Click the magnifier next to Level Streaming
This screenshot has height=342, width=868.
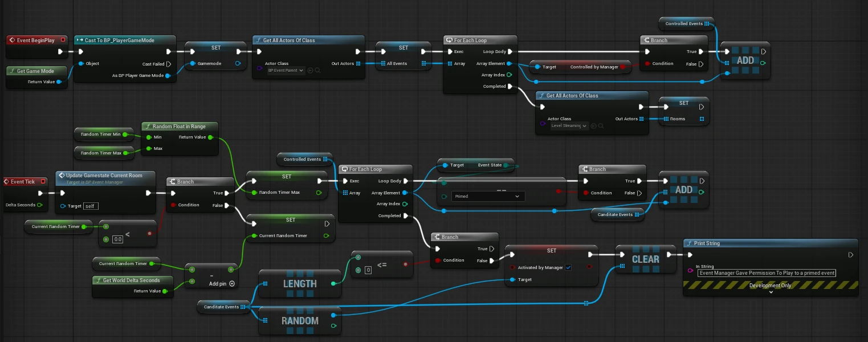600,125
